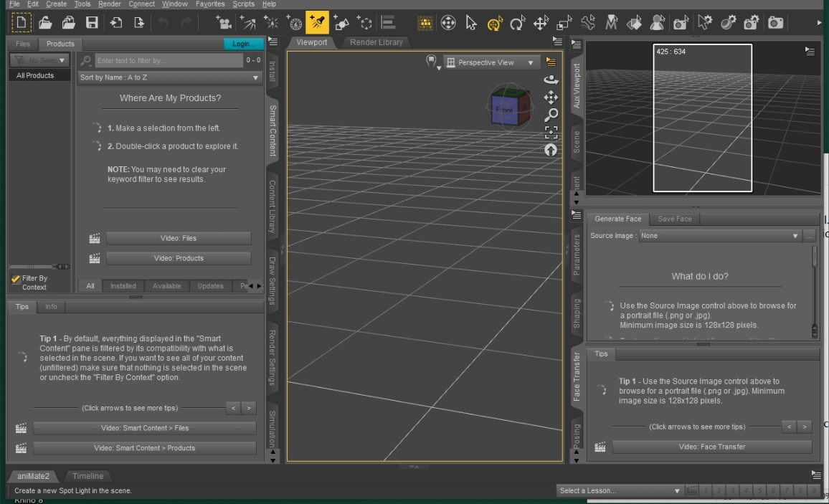The width and height of the screenshot is (829, 504).
Task: Select the Spot Light creation tool
Action: click(x=316, y=22)
